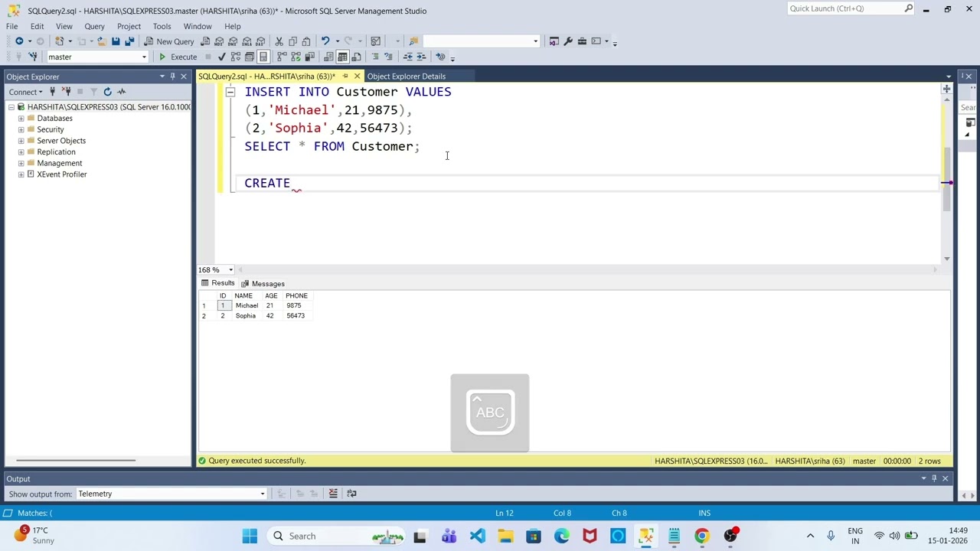
Task: Collapse the HARSHITA\SQLEXPRESS03 server node
Action: pos(11,107)
